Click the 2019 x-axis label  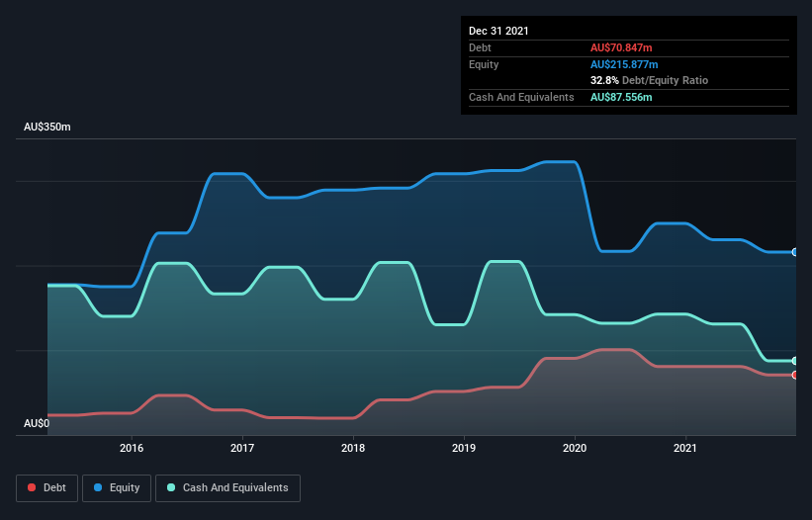coord(464,448)
